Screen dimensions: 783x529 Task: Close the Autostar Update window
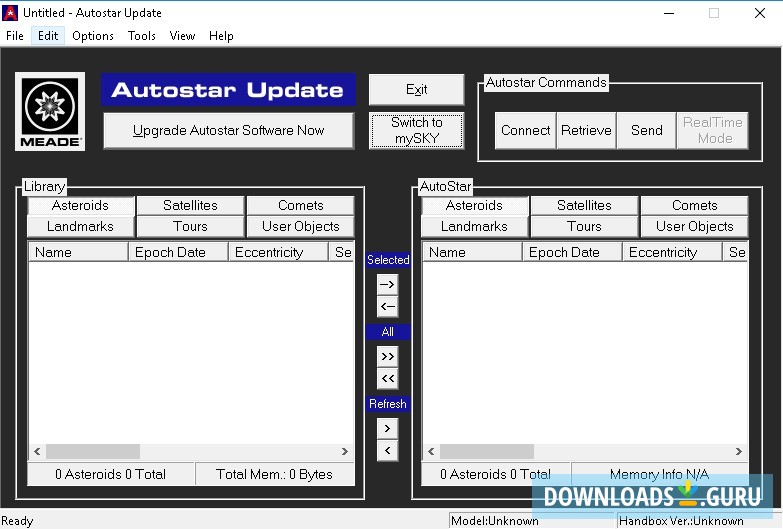[x=760, y=13]
